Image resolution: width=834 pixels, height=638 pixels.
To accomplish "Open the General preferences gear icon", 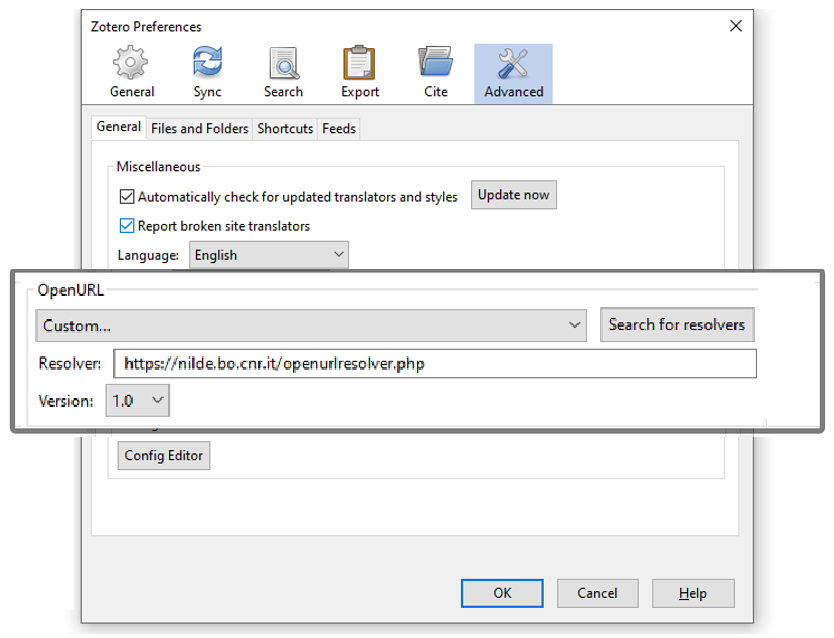I will tap(131, 73).
